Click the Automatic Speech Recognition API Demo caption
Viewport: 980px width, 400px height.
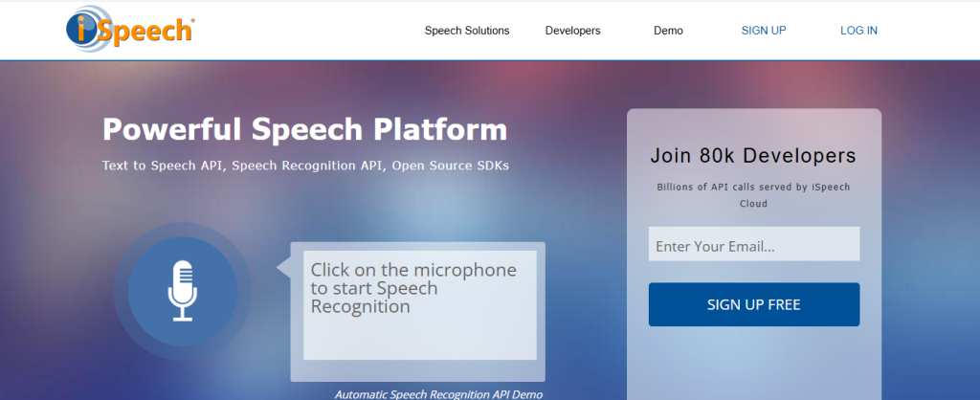tap(438, 394)
